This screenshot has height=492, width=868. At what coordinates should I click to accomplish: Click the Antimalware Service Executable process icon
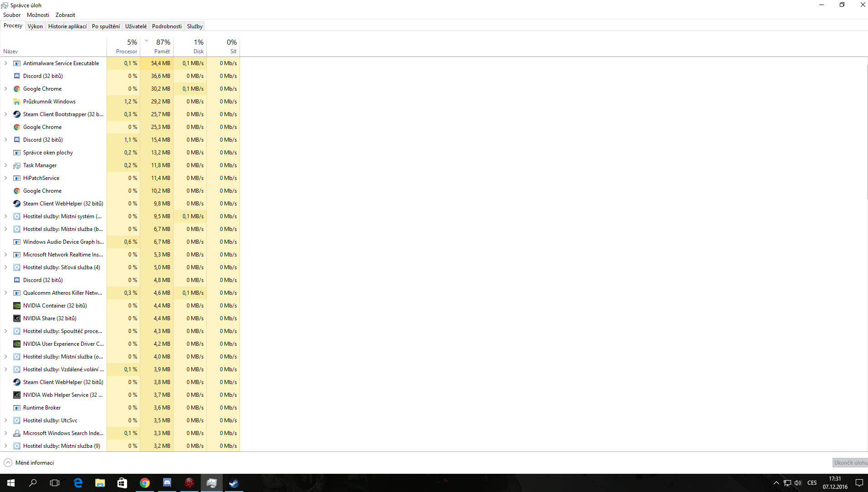click(x=17, y=63)
